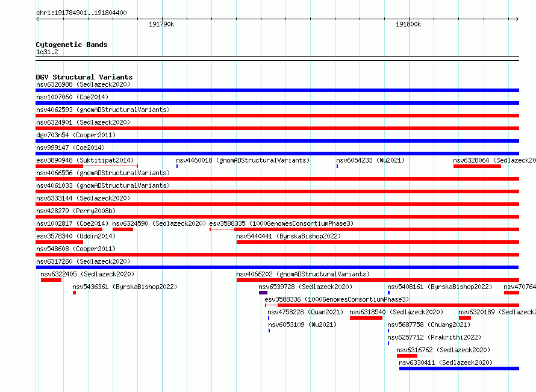Select nsv5440441 (ByrskaBishop2022) label
Screen dimensions: 536x392
[288, 236]
